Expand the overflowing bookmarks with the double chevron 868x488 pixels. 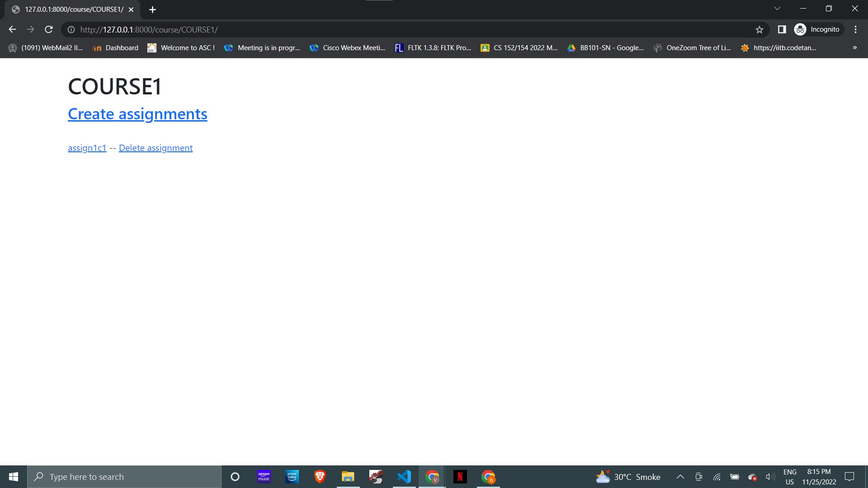coord(854,47)
